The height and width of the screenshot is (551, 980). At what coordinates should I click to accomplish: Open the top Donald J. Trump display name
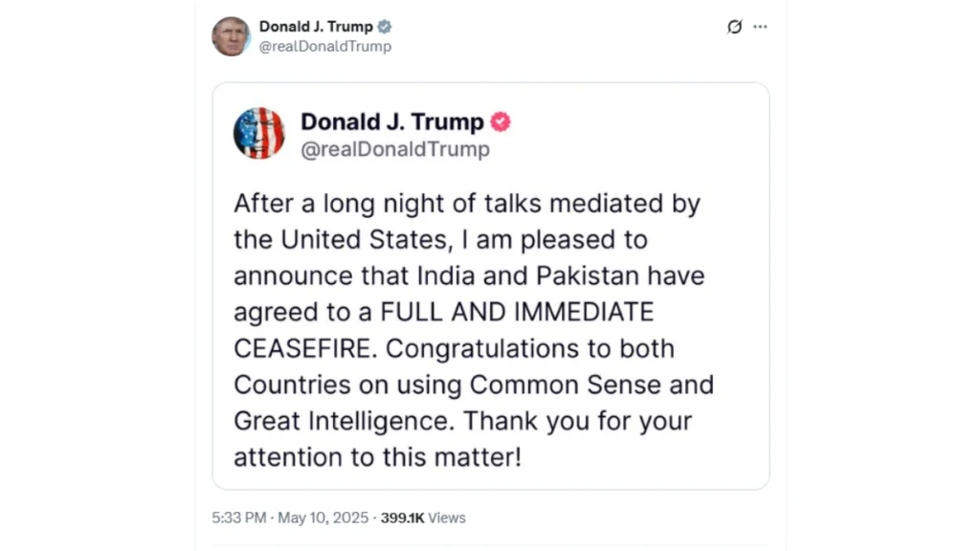[x=316, y=27]
